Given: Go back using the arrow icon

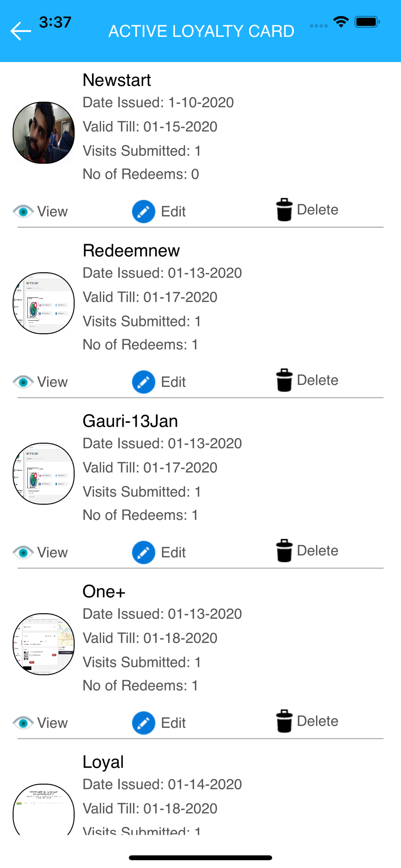Looking at the screenshot, I should 21,31.
